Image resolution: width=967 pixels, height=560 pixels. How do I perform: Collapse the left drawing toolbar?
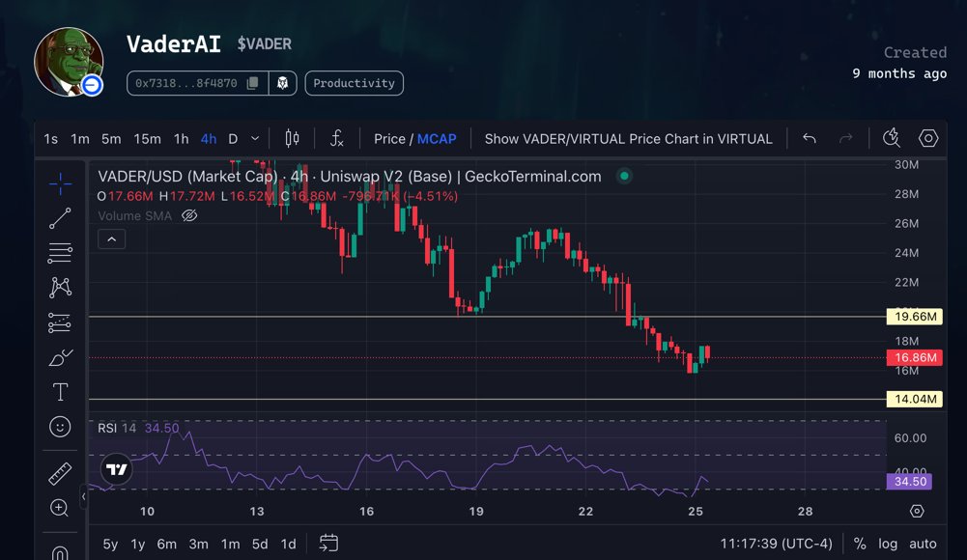[83, 496]
